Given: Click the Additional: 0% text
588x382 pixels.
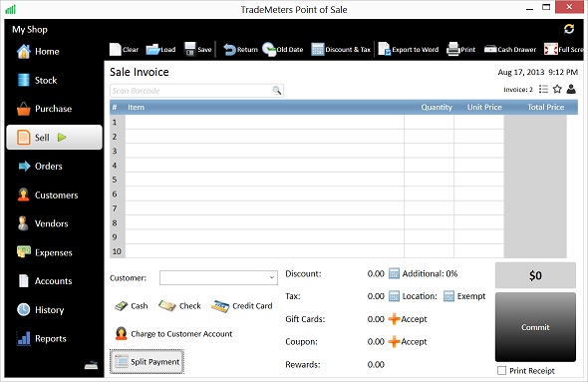Looking at the screenshot, I should (x=430, y=273).
